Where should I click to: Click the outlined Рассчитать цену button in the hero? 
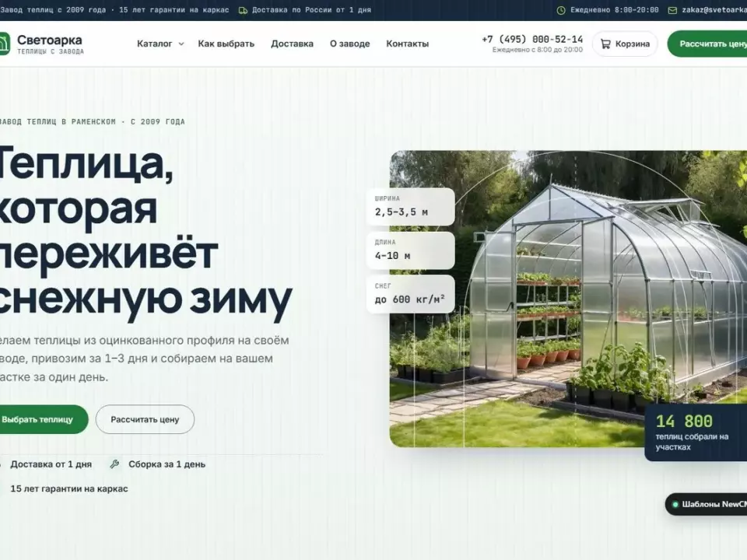(x=145, y=419)
